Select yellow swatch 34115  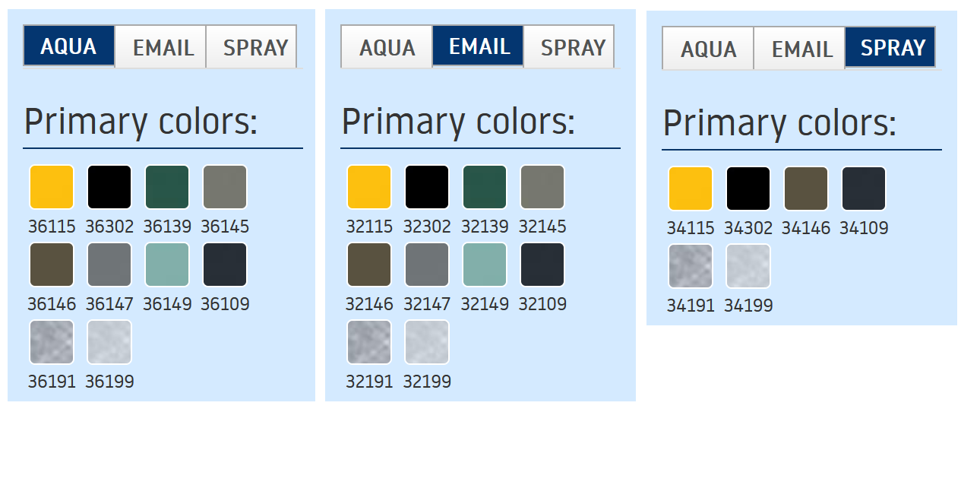691,189
